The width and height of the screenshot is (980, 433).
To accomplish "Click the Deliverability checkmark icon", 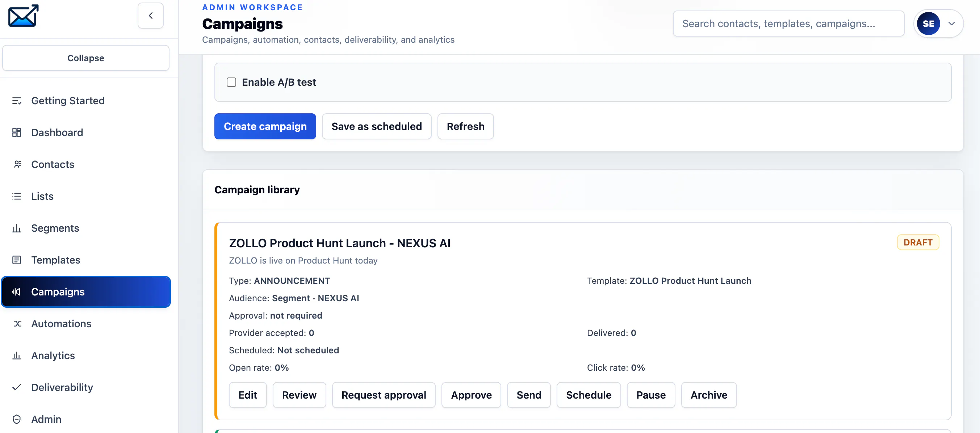I will (x=17, y=387).
